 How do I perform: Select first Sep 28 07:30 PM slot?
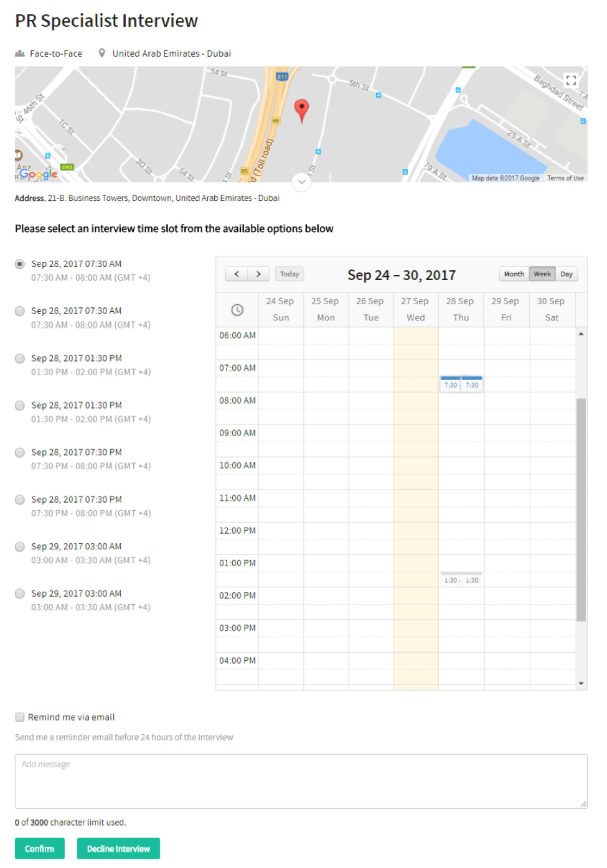coord(20,452)
